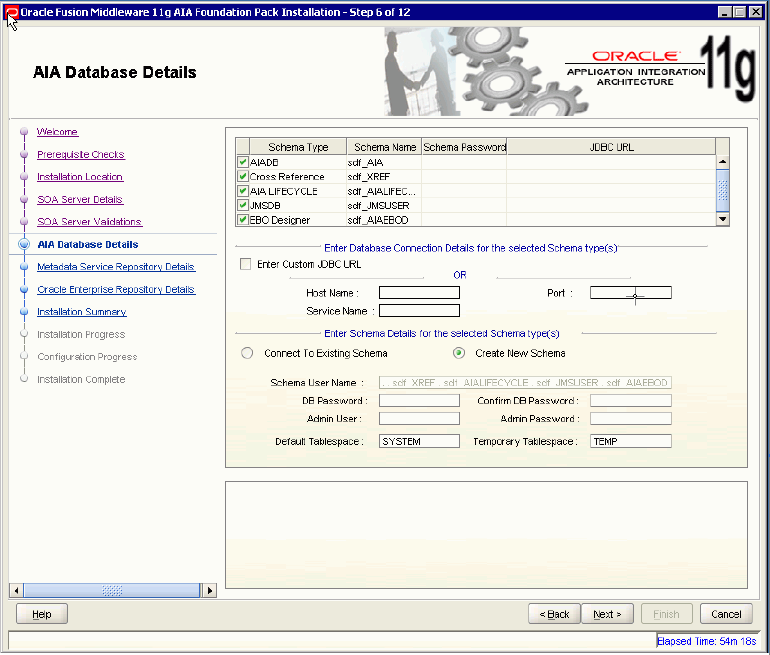
Task: Select the sdf_JMSUSER schema name cell
Action: pos(384,205)
